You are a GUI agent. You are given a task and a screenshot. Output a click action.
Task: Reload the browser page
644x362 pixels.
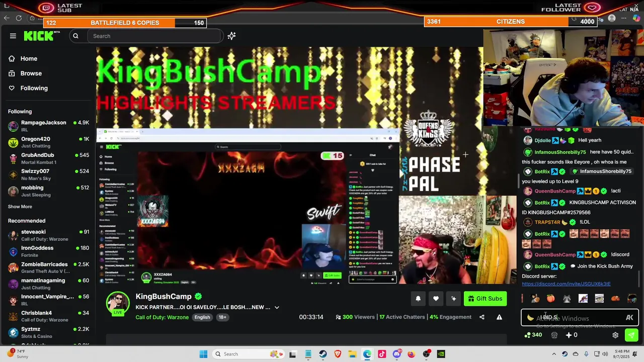pyautogui.click(x=19, y=18)
